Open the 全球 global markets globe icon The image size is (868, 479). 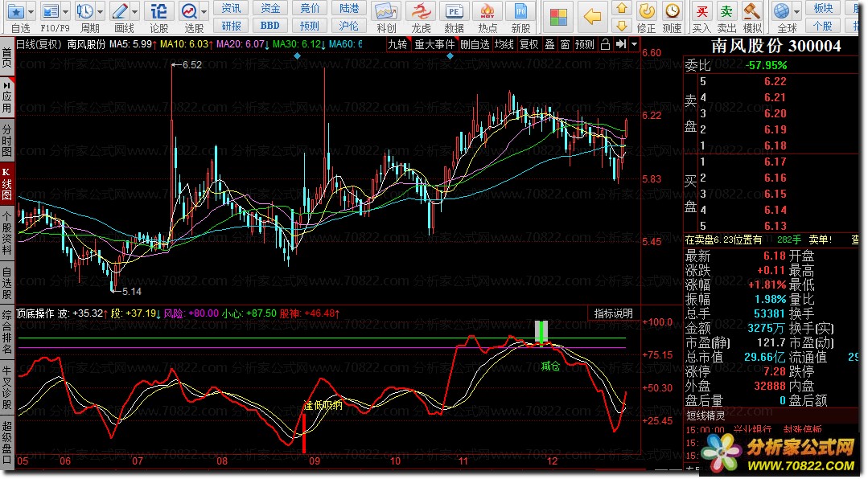click(782, 11)
